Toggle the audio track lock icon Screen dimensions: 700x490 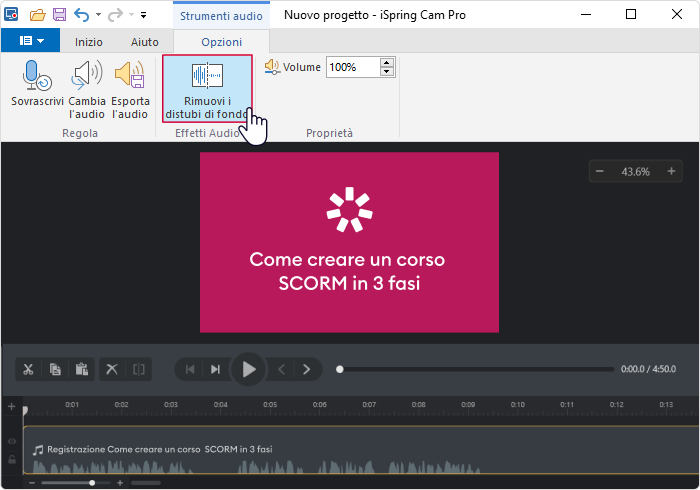click(x=12, y=459)
